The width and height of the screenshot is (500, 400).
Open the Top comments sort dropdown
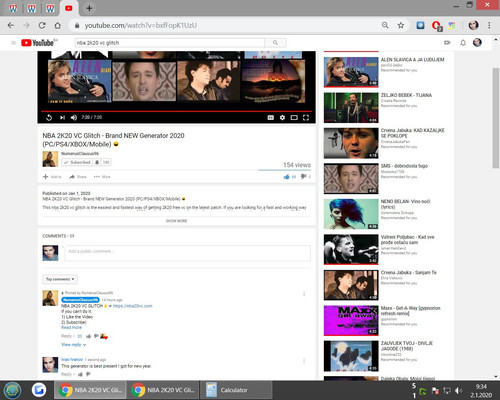[60, 279]
